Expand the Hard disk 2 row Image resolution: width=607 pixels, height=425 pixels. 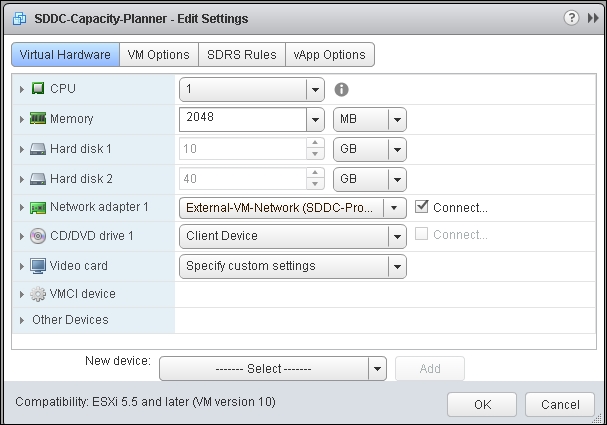click(x=22, y=180)
